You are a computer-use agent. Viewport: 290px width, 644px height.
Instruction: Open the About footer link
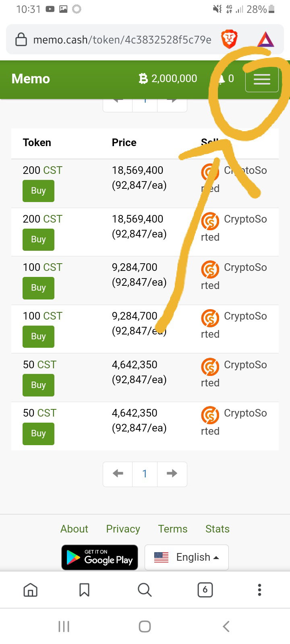click(74, 529)
